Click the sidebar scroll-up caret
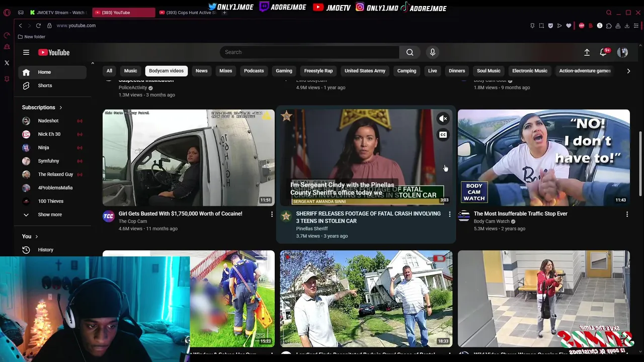The height and width of the screenshot is (362, 644). (x=93, y=63)
